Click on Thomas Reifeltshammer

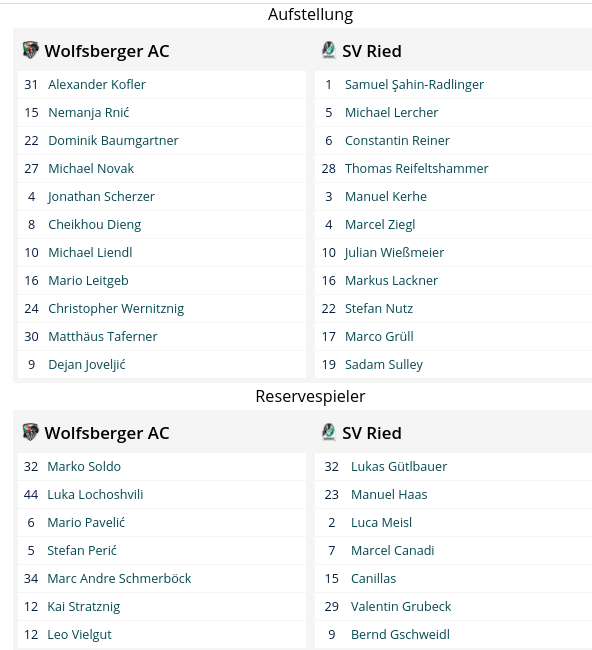point(416,169)
